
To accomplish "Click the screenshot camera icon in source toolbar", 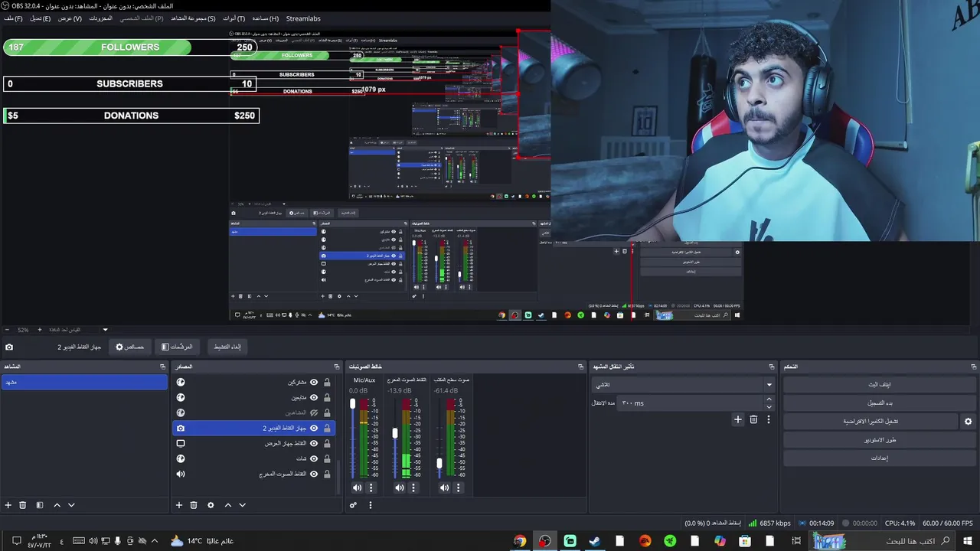I will click(9, 347).
